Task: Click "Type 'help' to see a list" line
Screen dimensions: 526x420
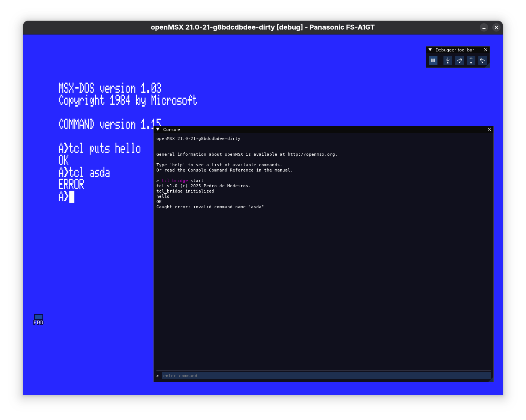Action: (219, 165)
